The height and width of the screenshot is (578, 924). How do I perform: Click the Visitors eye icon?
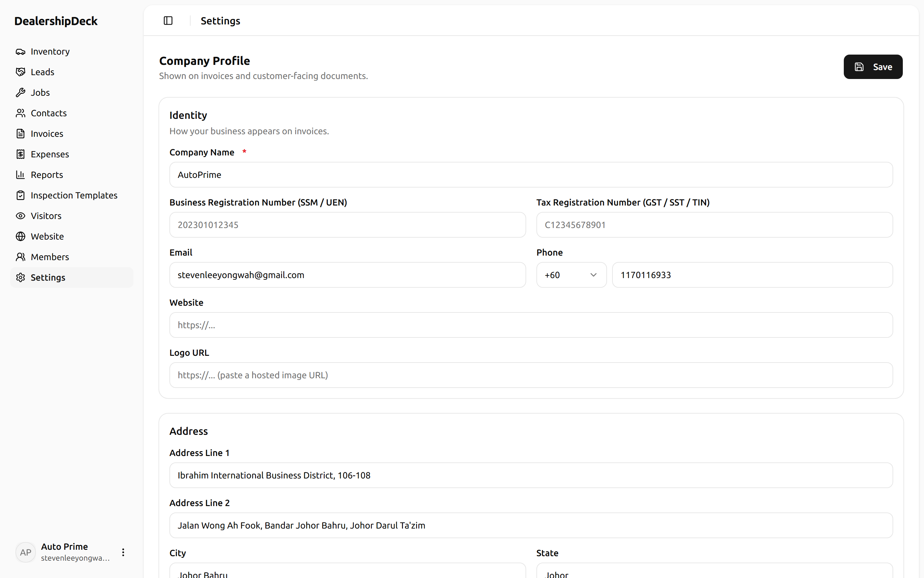click(21, 216)
